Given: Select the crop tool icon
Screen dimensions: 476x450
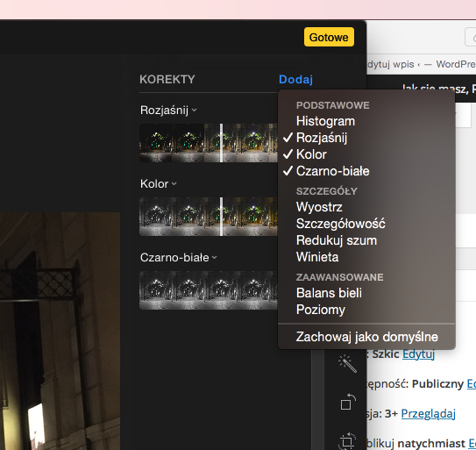Looking at the screenshot, I should (x=347, y=440).
